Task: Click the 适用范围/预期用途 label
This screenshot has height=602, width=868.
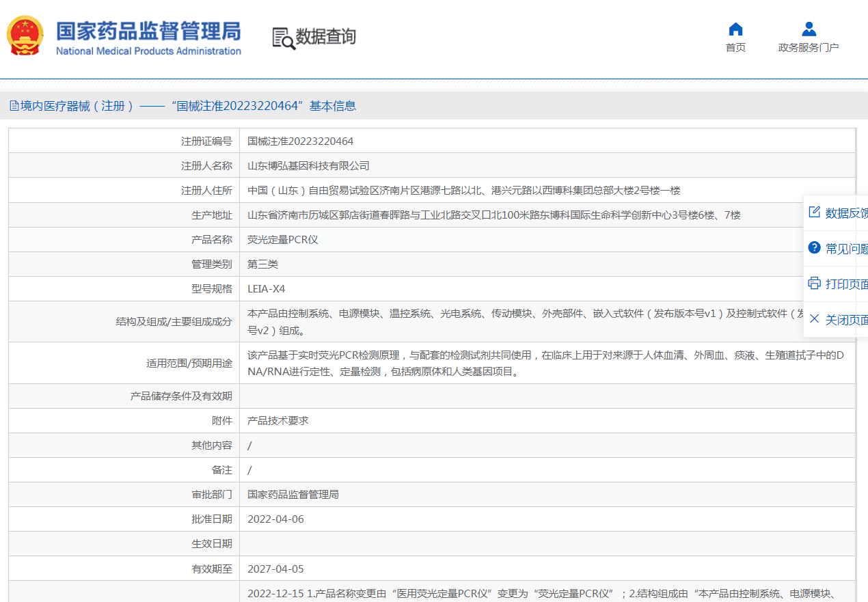Action: (189, 364)
